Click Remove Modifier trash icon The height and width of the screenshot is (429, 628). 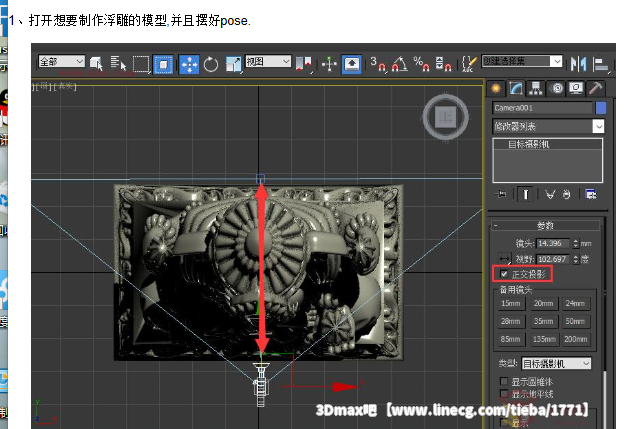[x=566, y=195]
